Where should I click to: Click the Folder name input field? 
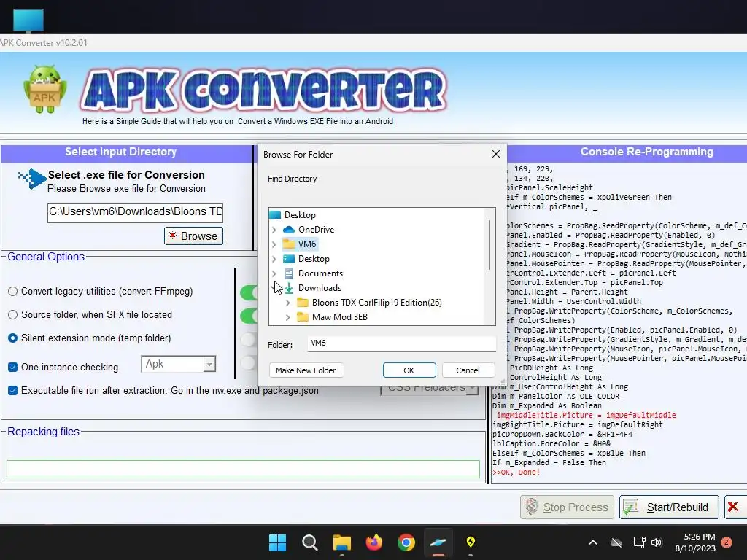tap(401, 343)
